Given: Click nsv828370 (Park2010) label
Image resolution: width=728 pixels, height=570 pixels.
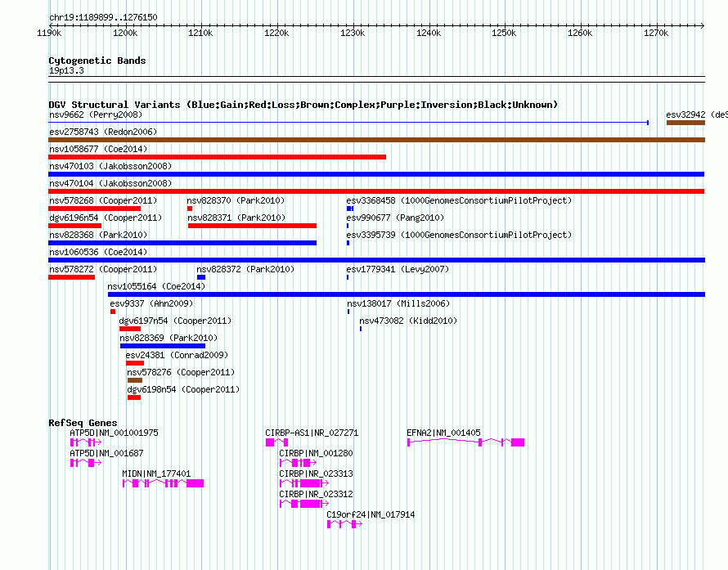Looking at the screenshot, I should click(x=236, y=200).
